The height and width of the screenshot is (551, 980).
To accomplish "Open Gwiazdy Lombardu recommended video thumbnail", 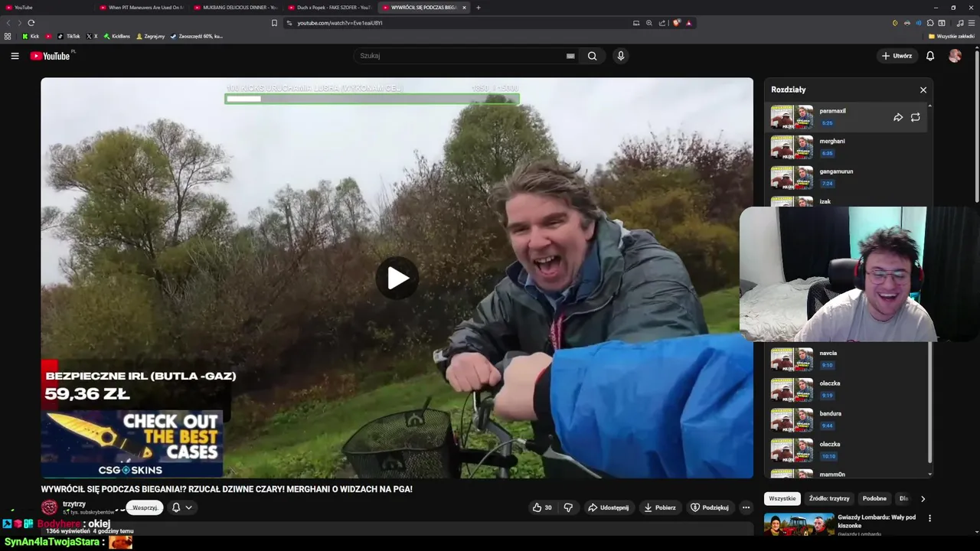I will click(799, 524).
